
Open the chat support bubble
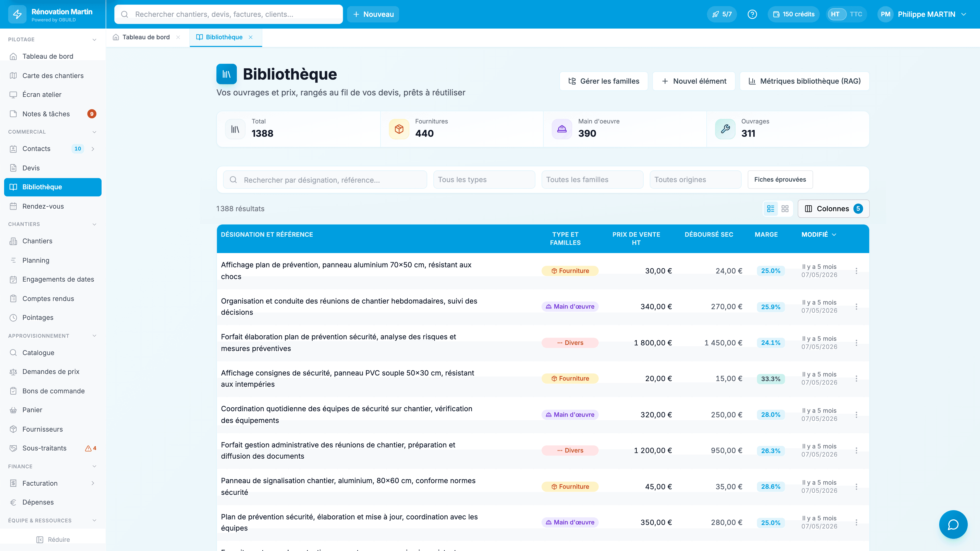click(x=953, y=524)
